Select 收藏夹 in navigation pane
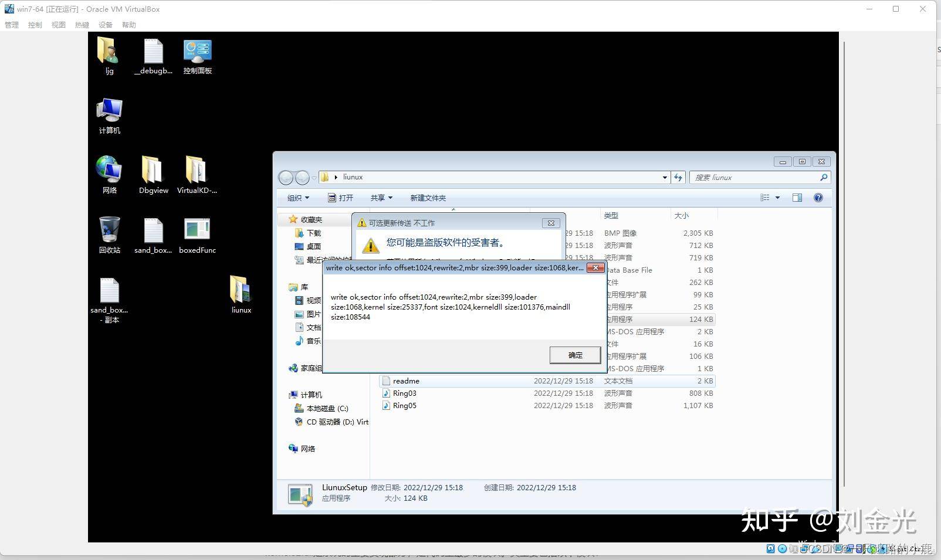 [311, 219]
